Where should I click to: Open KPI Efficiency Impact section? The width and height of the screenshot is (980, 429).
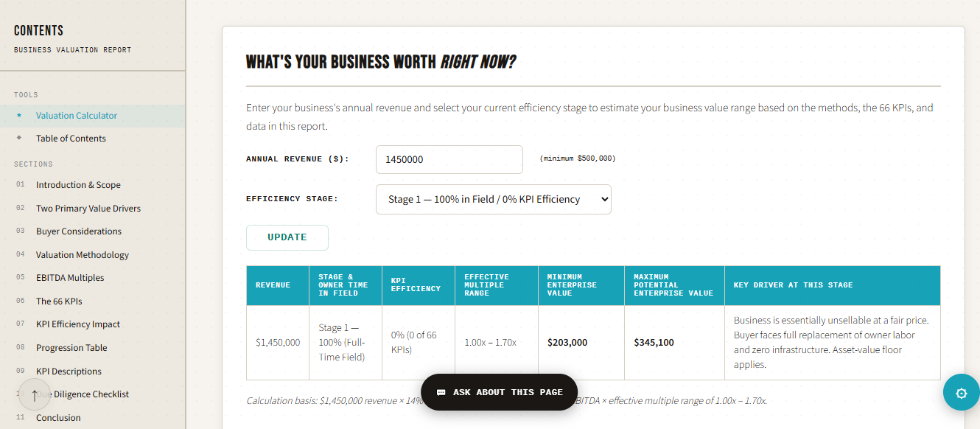tap(78, 324)
